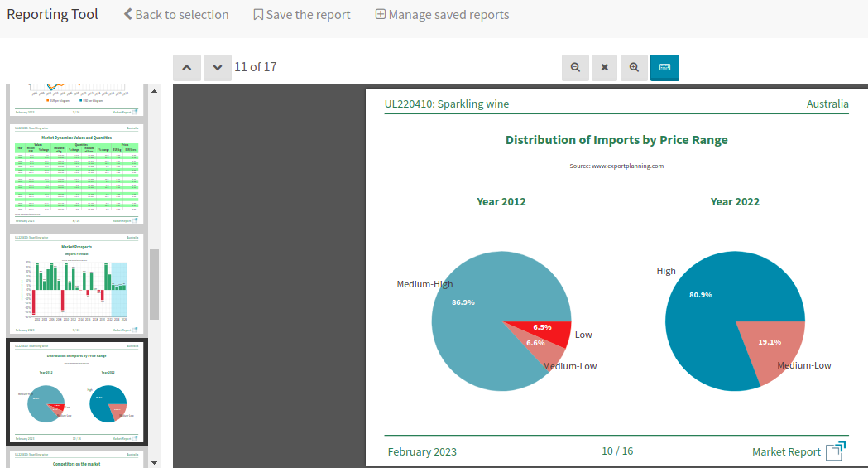The width and height of the screenshot is (868, 468).
Task: Open the Market Prospects chart thumbnail
Action: [x=76, y=283]
